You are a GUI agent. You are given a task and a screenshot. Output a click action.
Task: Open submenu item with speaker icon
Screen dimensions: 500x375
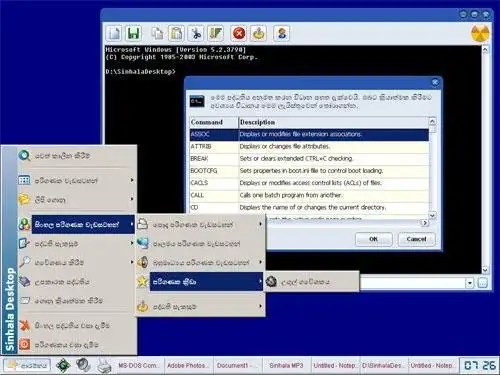(200, 263)
